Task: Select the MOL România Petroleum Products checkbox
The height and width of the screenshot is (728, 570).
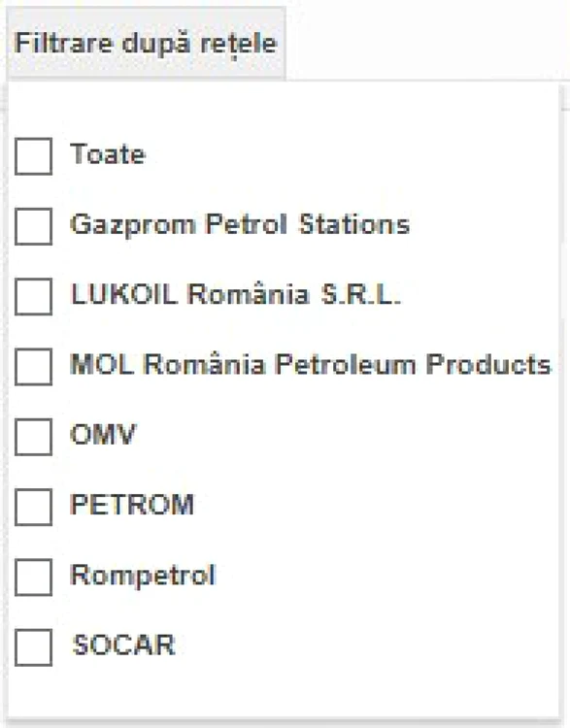Action: pyautogui.click(x=33, y=367)
